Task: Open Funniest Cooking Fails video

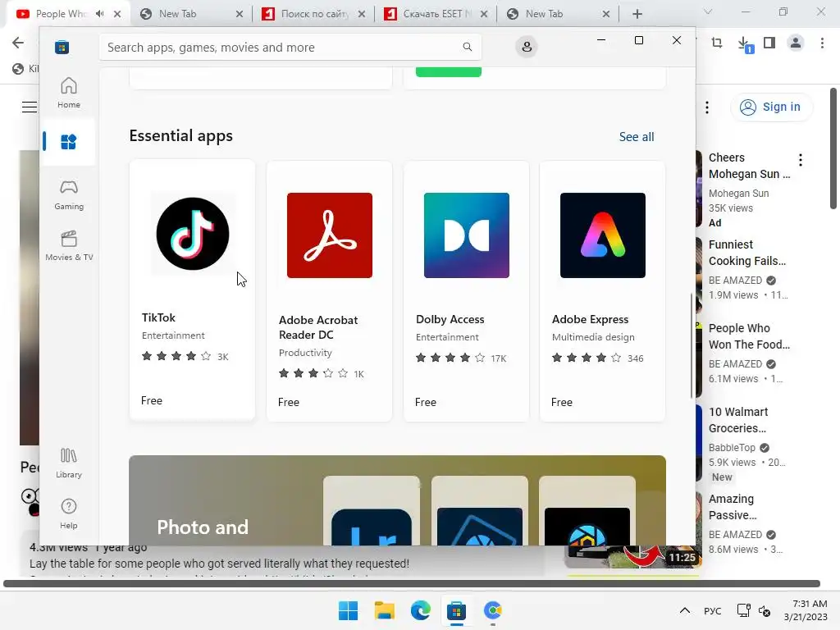Action: [746, 253]
